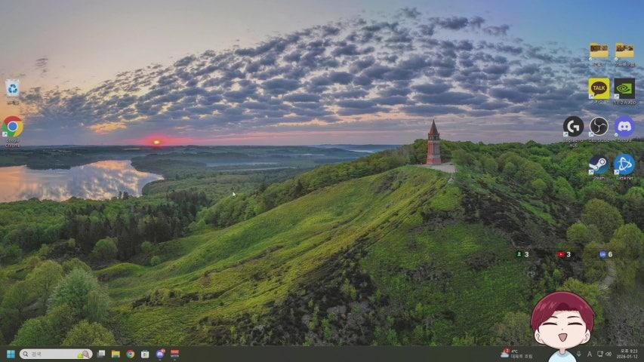Launch the NVIDIA App shortcut
Screen dimensions: 644x362
tap(624, 90)
